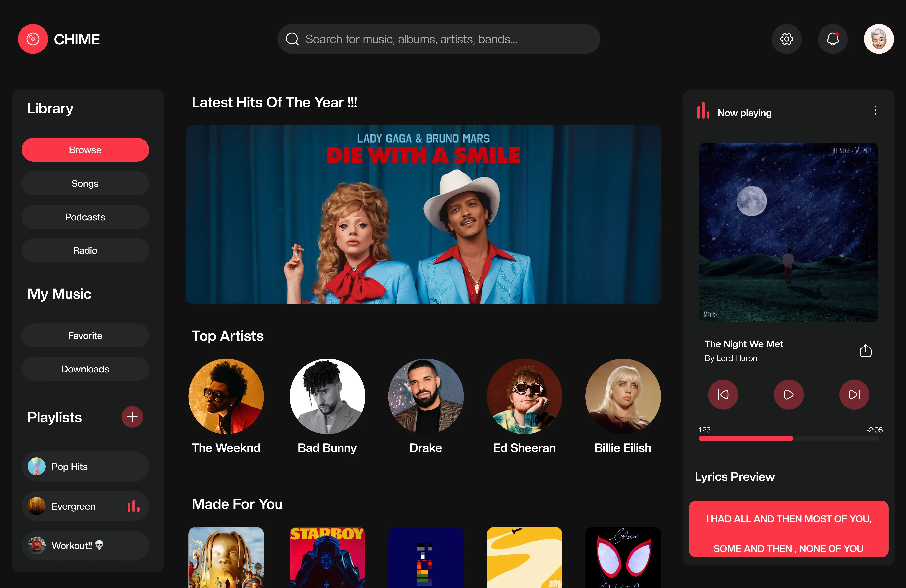Image resolution: width=906 pixels, height=588 pixels.
Task: Open Favorite in My Music
Action: click(x=85, y=336)
